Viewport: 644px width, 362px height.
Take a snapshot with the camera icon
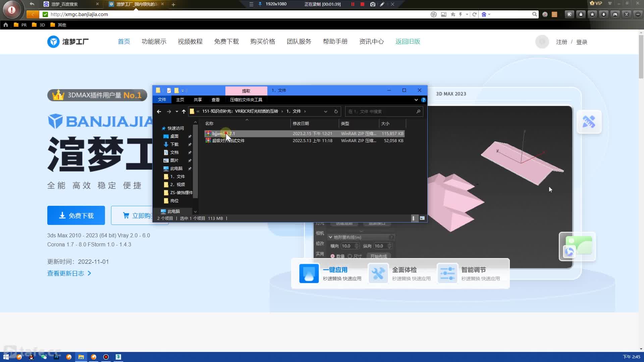pos(373,4)
